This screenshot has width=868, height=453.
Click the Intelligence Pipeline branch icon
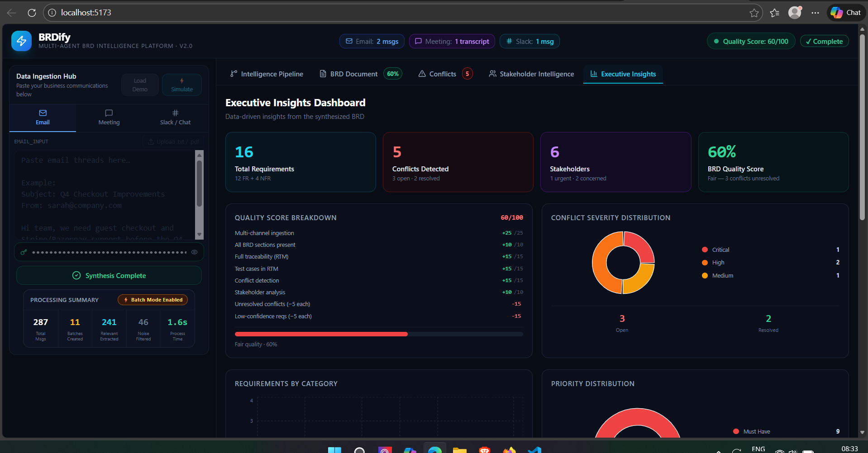coord(234,73)
